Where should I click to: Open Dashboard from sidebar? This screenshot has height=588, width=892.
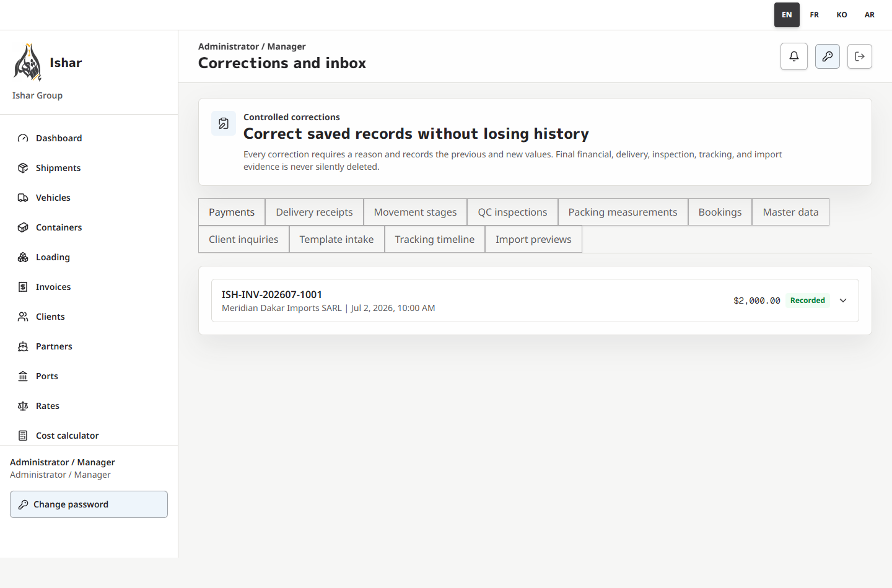89,138
